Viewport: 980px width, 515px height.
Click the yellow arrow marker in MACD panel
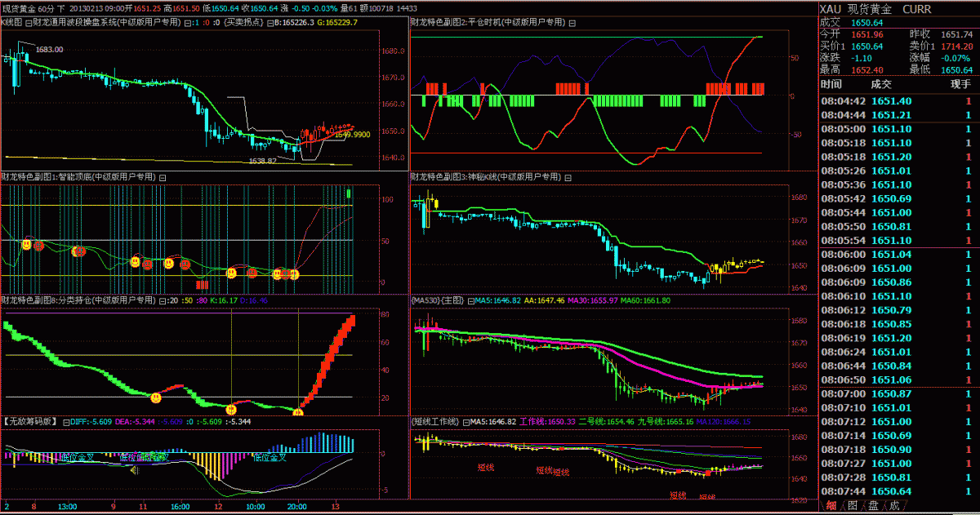(135, 469)
